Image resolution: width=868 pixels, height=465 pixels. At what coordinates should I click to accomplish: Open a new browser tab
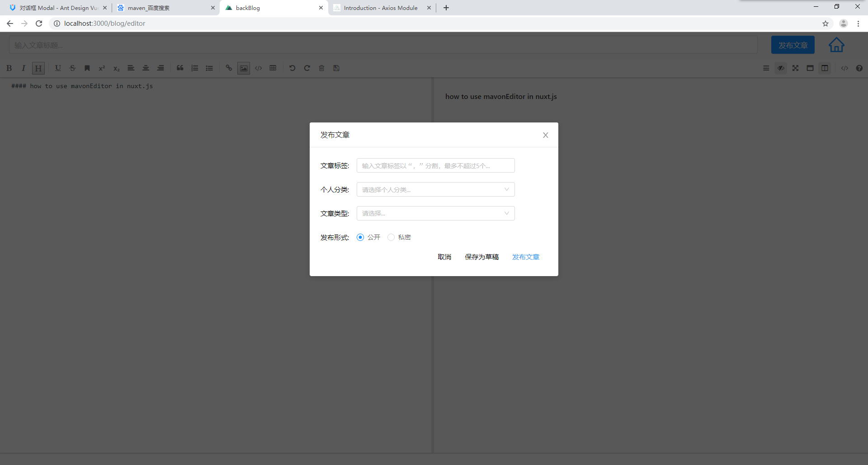click(x=446, y=8)
